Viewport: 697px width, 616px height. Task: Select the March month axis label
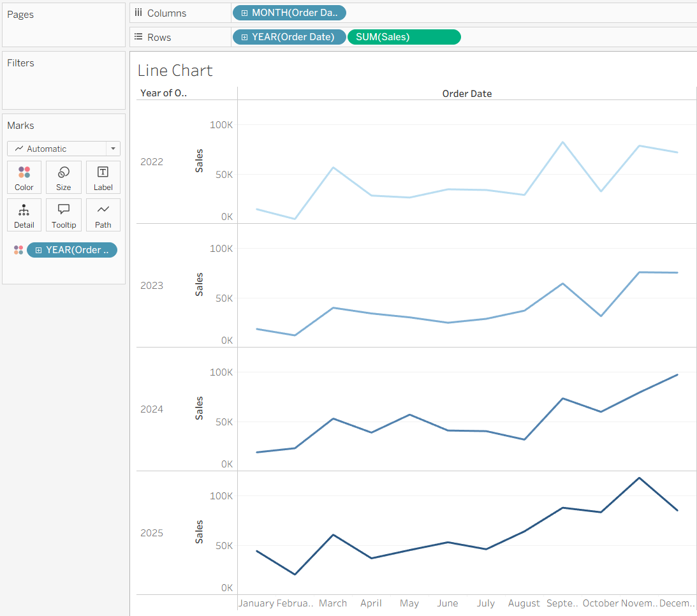(332, 603)
